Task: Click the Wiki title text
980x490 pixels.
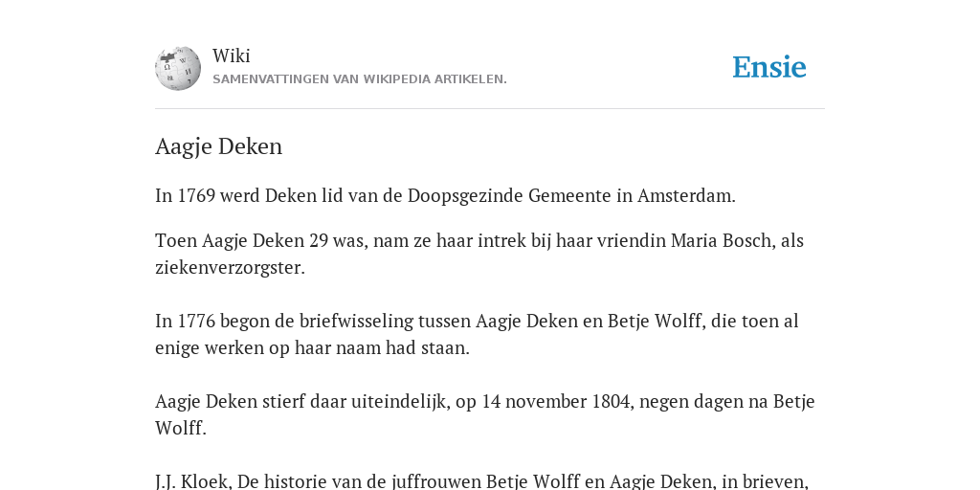Action: click(x=232, y=56)
